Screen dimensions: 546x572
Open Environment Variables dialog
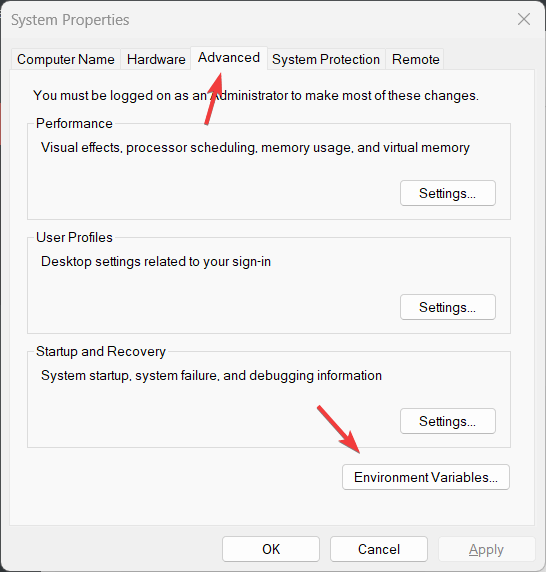[426, 477]
